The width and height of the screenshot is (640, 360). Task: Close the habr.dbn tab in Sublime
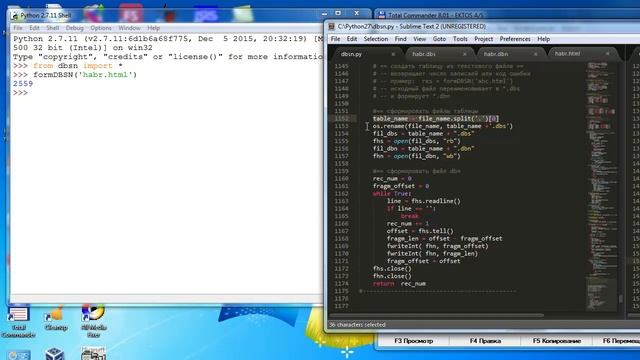(536, 54)
